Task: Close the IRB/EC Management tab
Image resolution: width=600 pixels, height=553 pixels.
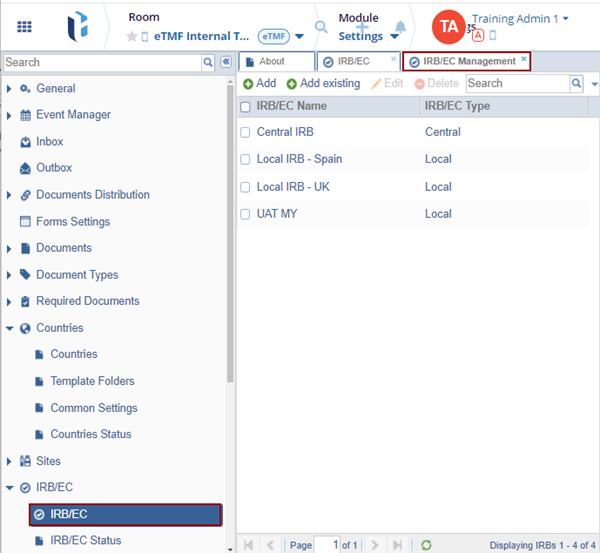Action: (x=524, y=60)
